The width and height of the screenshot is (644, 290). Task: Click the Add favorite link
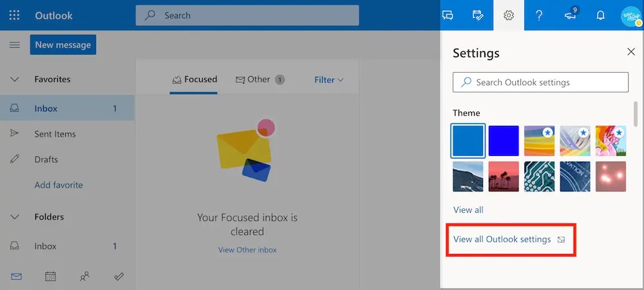pyautogui.click(x=59, y=185)
